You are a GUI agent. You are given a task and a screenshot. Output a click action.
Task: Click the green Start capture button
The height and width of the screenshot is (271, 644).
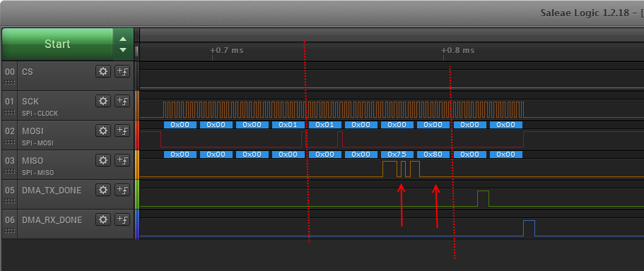coord(57,44)
